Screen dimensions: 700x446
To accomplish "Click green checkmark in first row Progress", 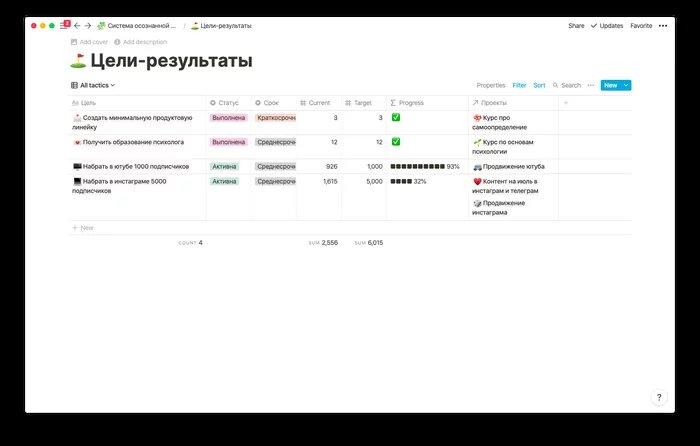I will coord(396,117).
